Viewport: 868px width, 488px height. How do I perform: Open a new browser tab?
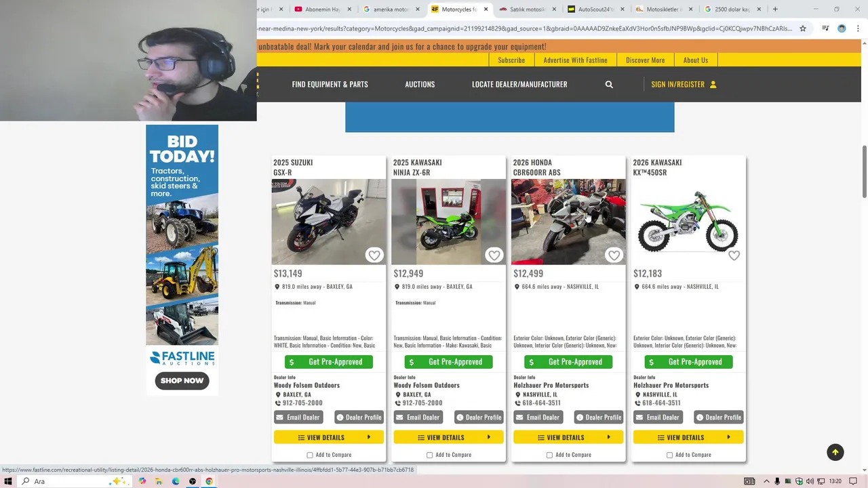pyautogui.click(x=775, y=9)
